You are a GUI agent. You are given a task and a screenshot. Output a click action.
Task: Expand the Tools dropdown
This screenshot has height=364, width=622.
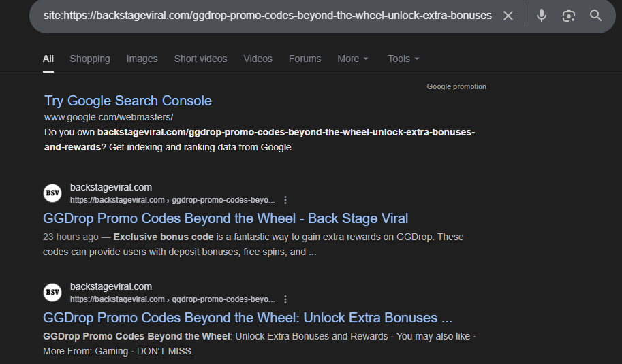pyautogui.click(x=403, y=59)
